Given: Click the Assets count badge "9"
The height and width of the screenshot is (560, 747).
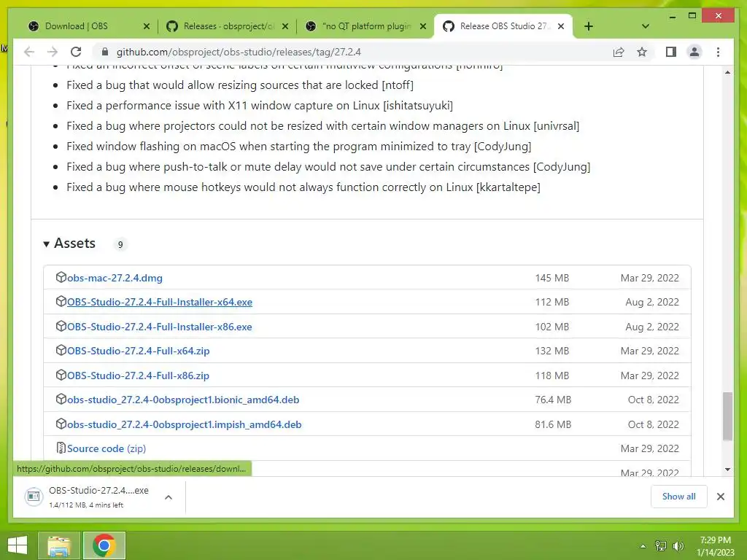Looking at the screenshot, I should [120, 244].
